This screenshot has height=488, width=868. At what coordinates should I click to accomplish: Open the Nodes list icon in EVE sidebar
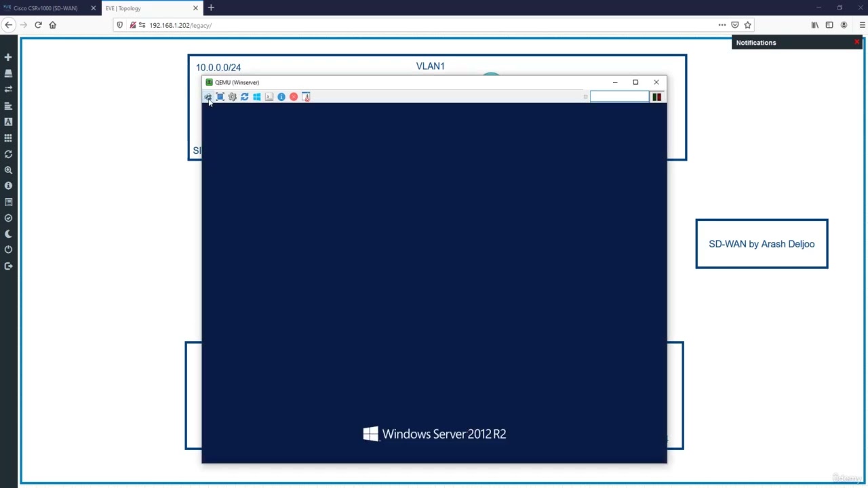(x=8, y=73)
